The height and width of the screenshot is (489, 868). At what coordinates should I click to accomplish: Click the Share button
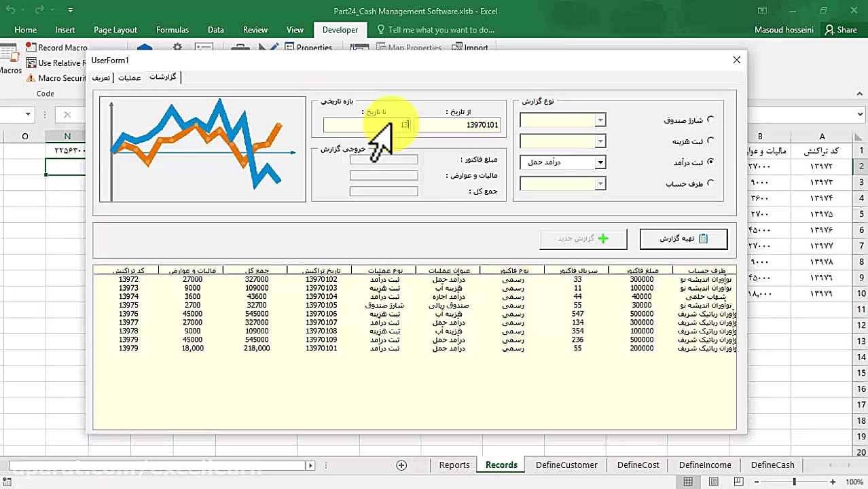point(840,30)
